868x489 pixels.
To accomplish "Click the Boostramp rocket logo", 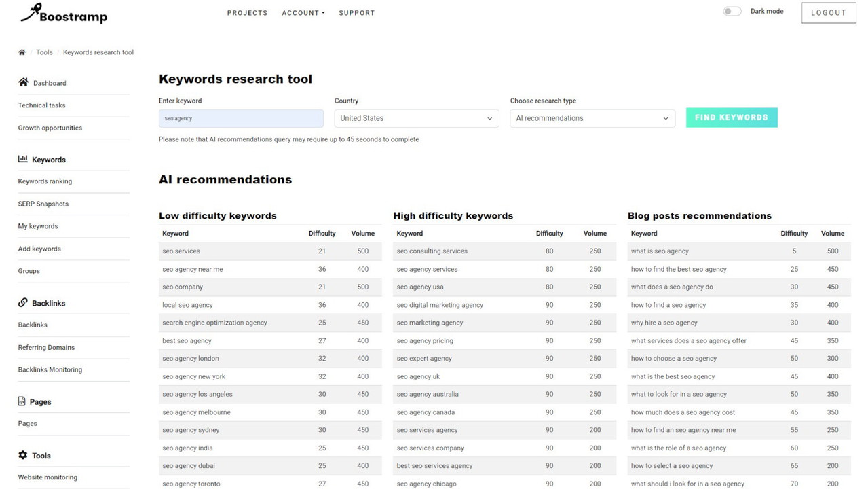I will 63,14.
